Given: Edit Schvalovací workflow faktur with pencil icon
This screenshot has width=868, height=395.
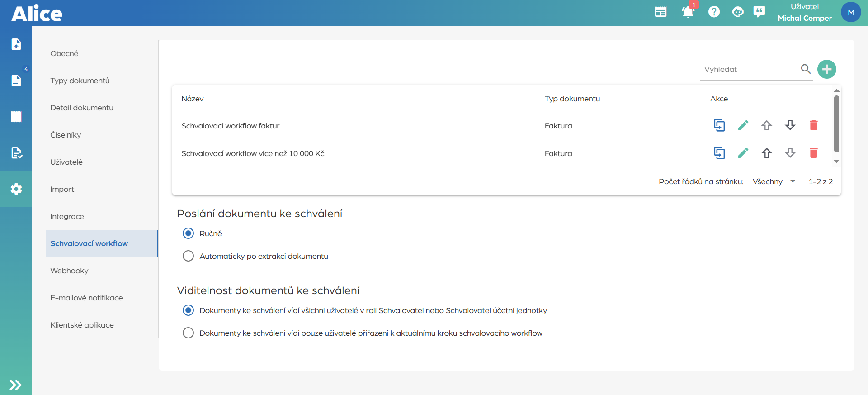Looking at the screenshot, I should click(x=743, y=125).
